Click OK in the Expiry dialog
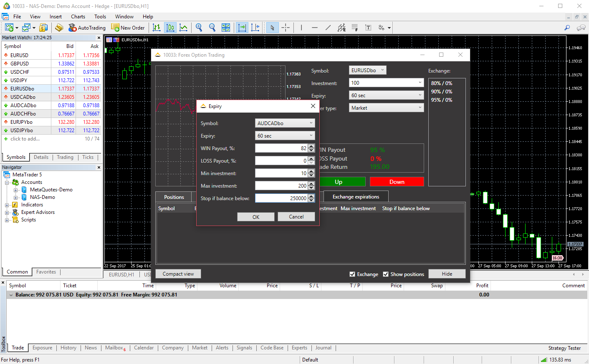This screenshot has width=589, height=364. point(256,217)
